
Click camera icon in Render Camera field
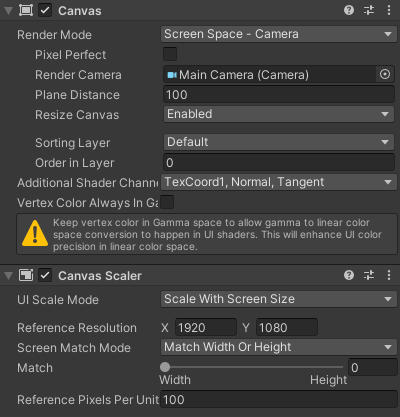172,75
